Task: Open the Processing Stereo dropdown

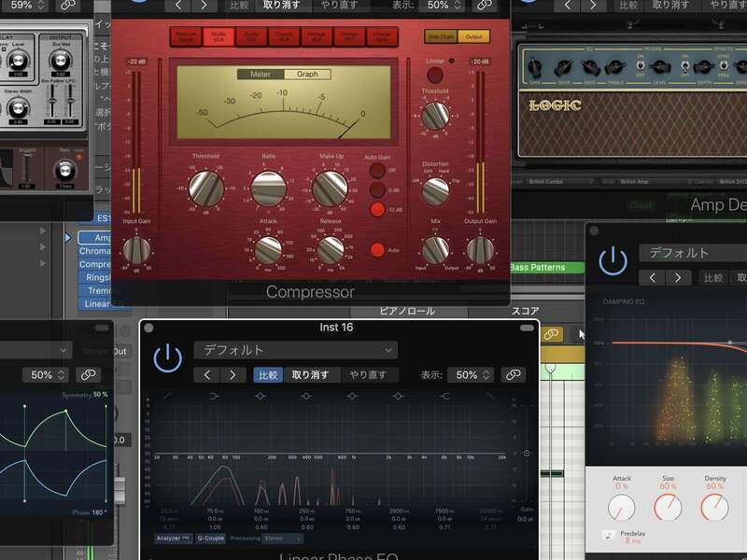Action: tap(285, 539)
